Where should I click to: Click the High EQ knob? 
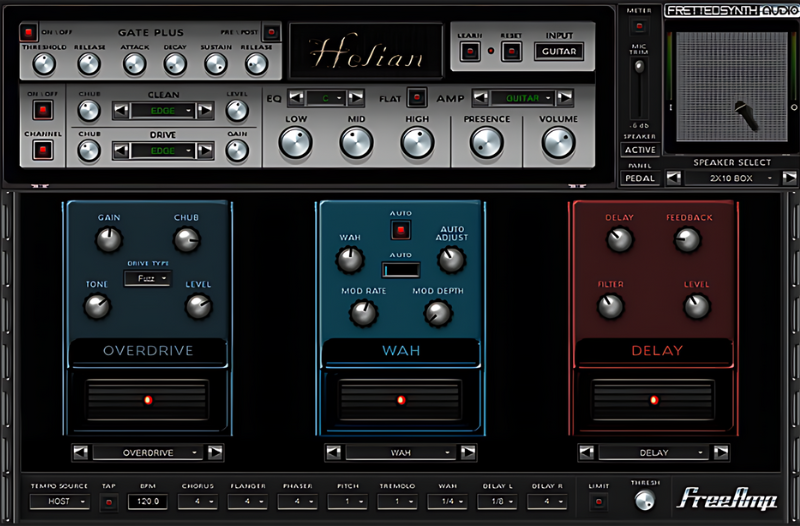pos(417,143)
